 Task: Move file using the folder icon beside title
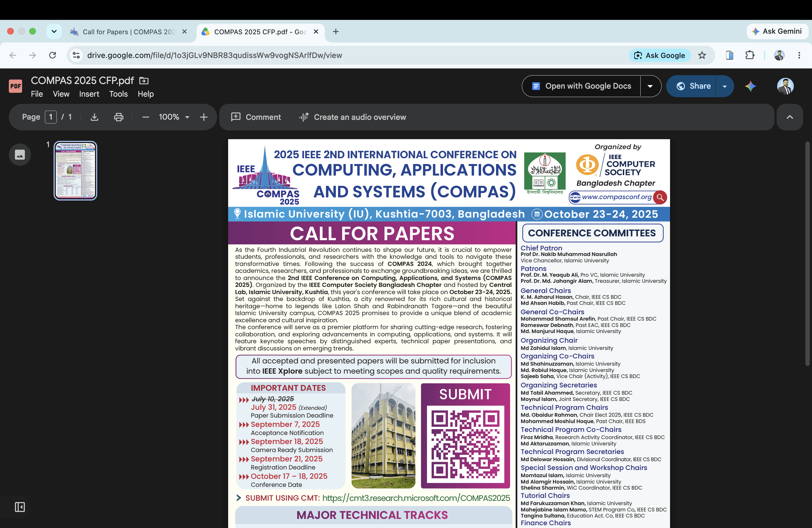point(144,80)
